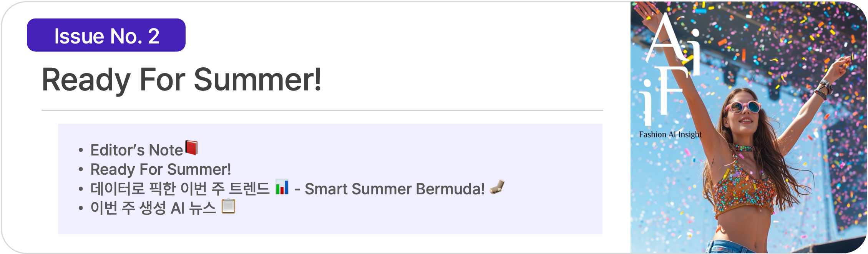The width and height of the screenshot is (868, 254).
Task: Click the sock emoji after Bermuda
Action: coord(497,187)
